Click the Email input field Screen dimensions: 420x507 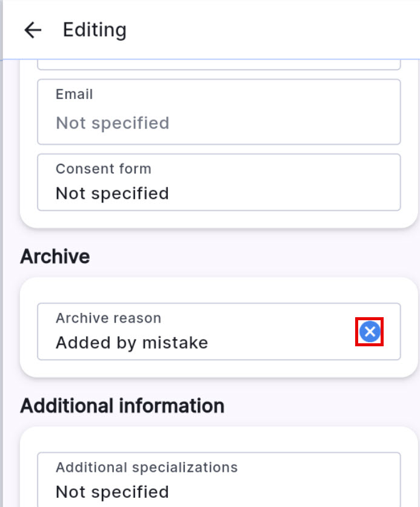(x=218, y=112)
